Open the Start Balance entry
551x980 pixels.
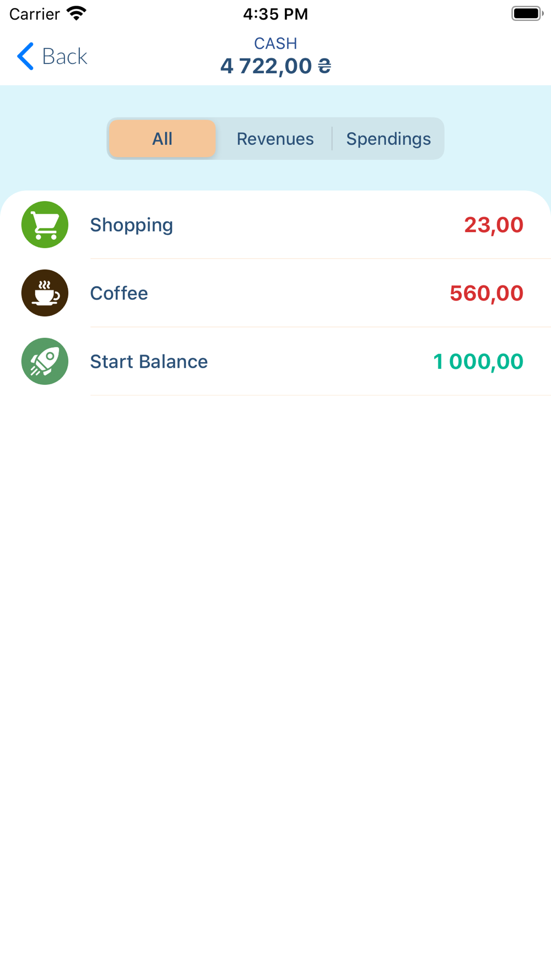pos(275,361)
